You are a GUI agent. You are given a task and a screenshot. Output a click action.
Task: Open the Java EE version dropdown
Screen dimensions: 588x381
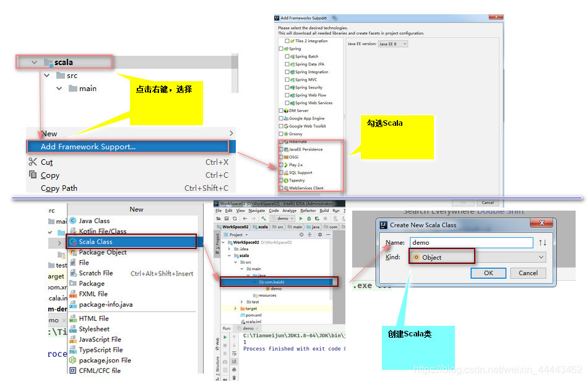pos(392,44)
